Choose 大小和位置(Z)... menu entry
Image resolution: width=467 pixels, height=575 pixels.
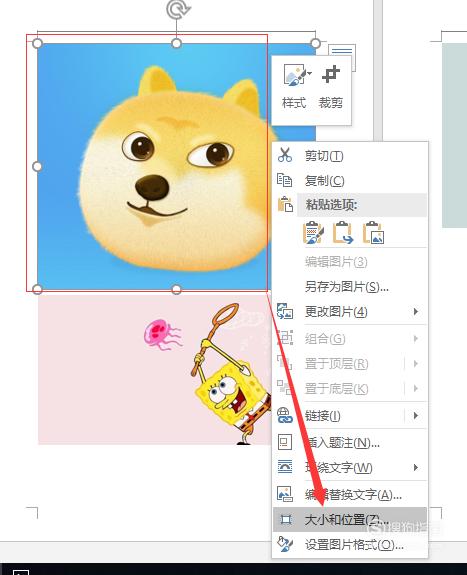(350, 520)
